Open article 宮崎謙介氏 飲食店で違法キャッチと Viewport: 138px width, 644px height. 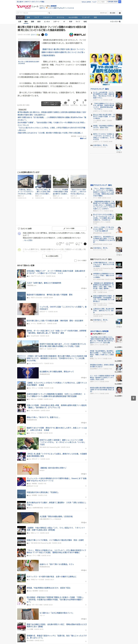pyautogui.click(x=57, y=637)
